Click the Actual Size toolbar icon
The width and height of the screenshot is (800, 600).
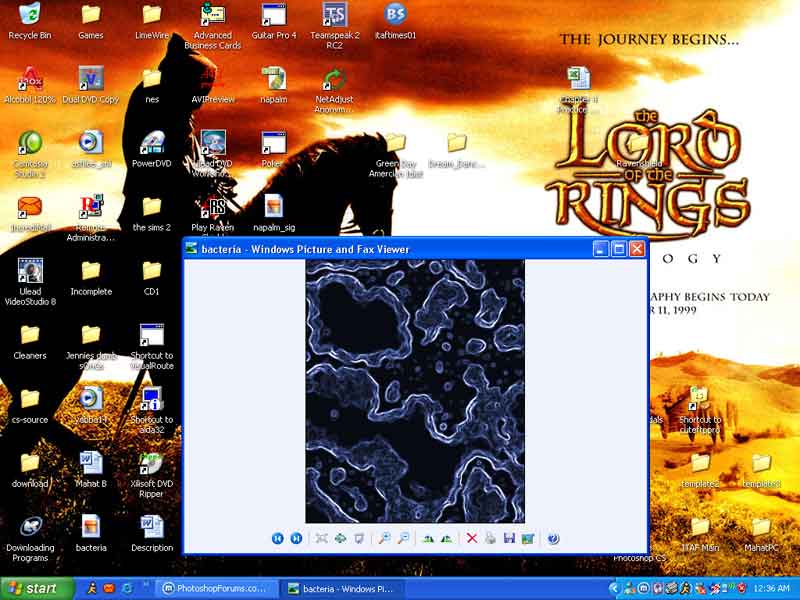coord(340,538)
